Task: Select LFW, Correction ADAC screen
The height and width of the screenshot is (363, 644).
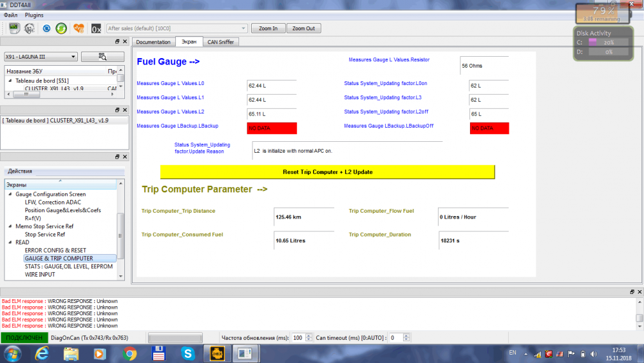Action: point(53,202)
